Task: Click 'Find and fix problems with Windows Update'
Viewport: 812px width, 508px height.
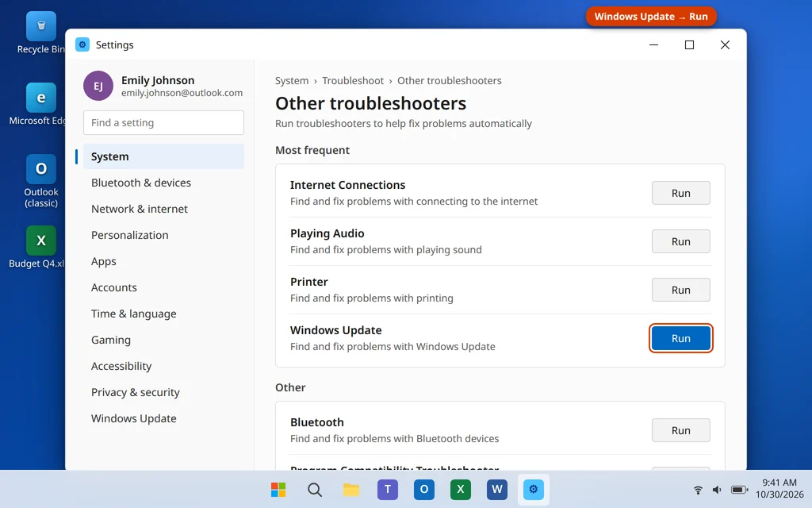Action: [x=393, y=346]
